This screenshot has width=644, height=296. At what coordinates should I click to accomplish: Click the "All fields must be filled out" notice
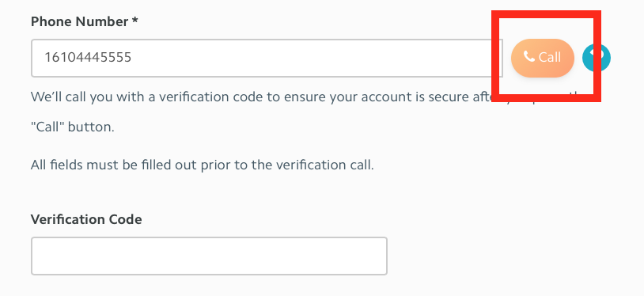click(x=203, y=165)
